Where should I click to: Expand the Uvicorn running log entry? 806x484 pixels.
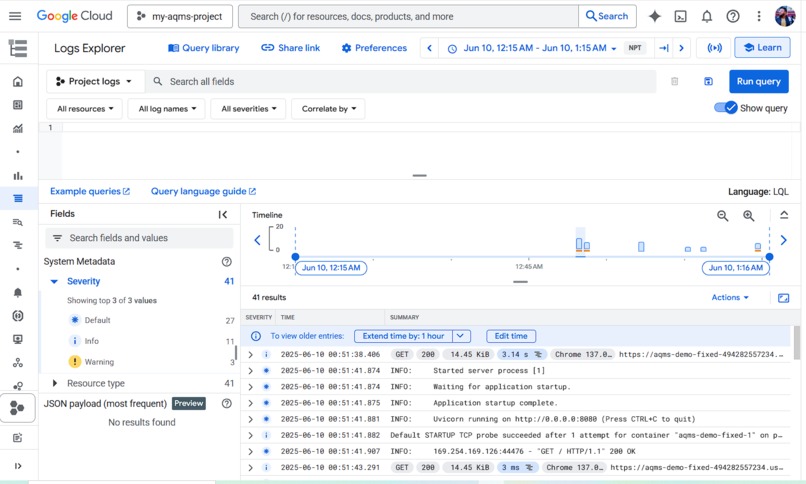pos(250,419)
